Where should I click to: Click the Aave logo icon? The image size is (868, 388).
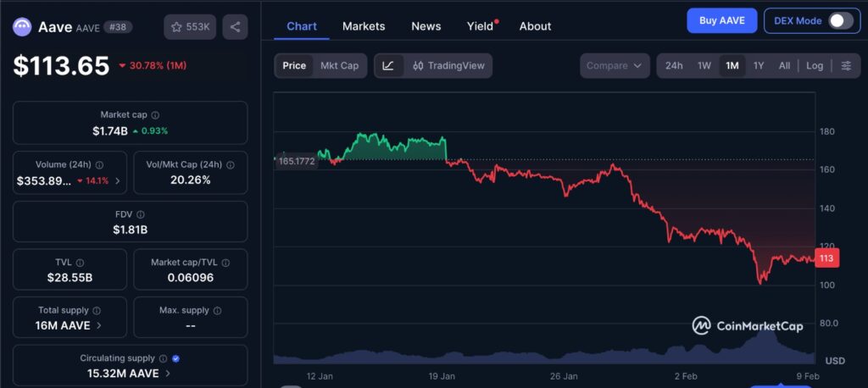(x=23, y=27)
